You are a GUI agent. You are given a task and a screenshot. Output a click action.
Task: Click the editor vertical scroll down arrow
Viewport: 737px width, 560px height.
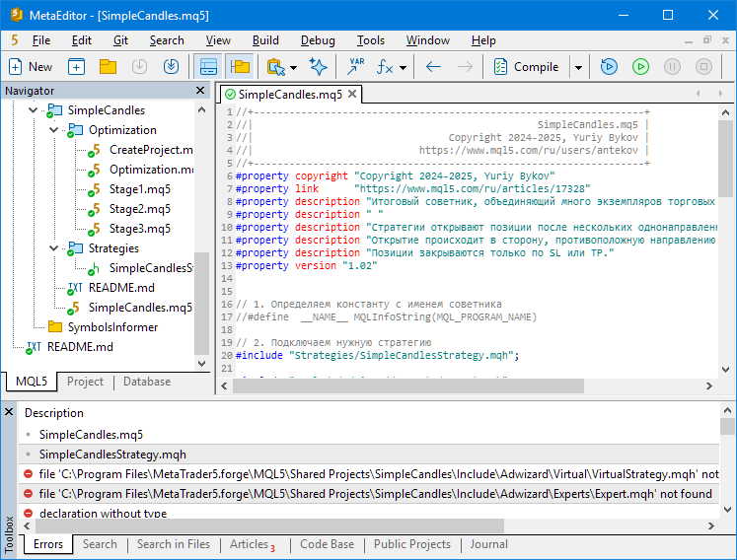[725, 370]
